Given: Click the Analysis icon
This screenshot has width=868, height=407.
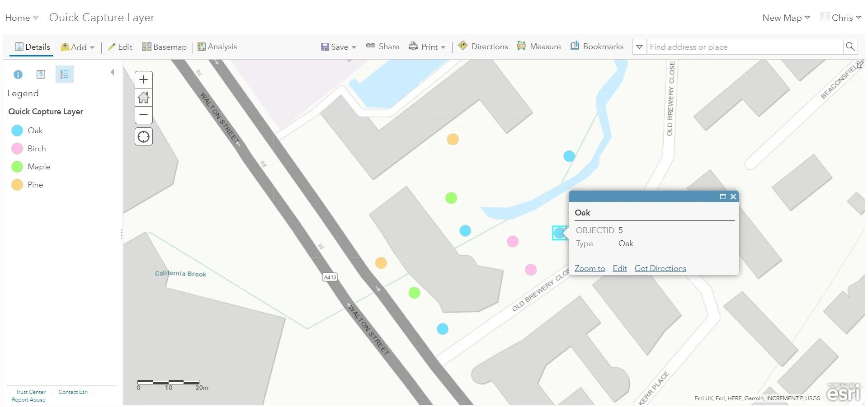Looking at the screenshot, I should pyautogui.click(x=202, y=47).
